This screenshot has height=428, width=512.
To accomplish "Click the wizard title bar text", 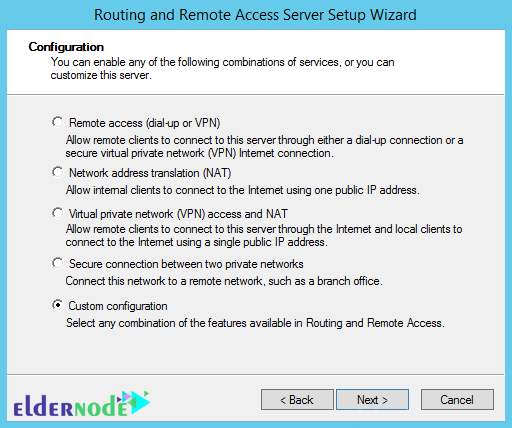I will click(255, 15).
